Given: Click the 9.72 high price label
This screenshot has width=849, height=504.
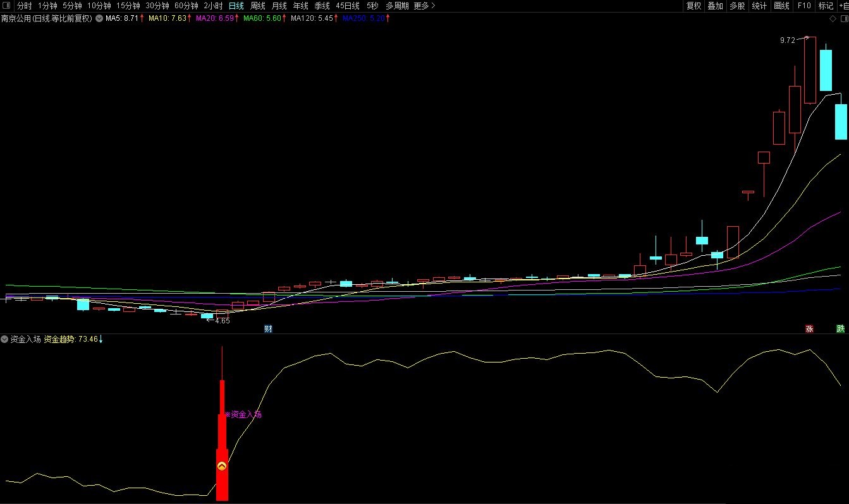Looking at the screenshot, I should coord(787,40).
